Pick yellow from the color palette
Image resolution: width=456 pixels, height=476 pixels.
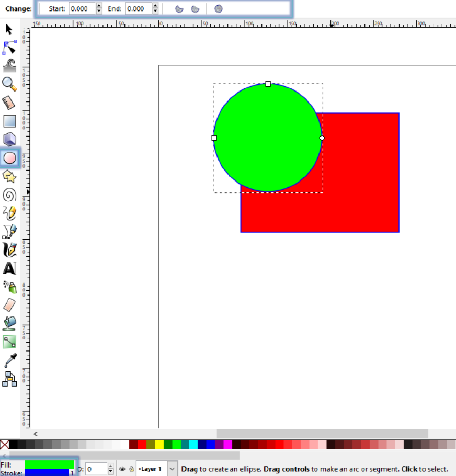pyautogui.click(x=159, y=445)
